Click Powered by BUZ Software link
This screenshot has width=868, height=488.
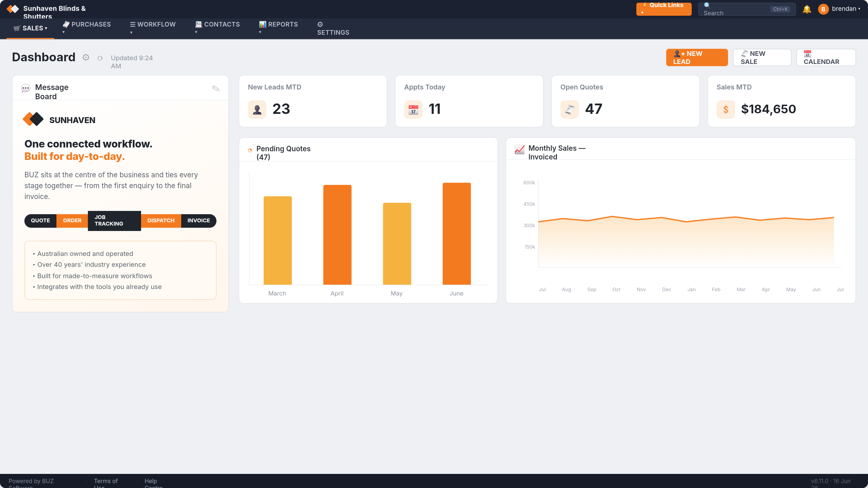click(31, 483)
